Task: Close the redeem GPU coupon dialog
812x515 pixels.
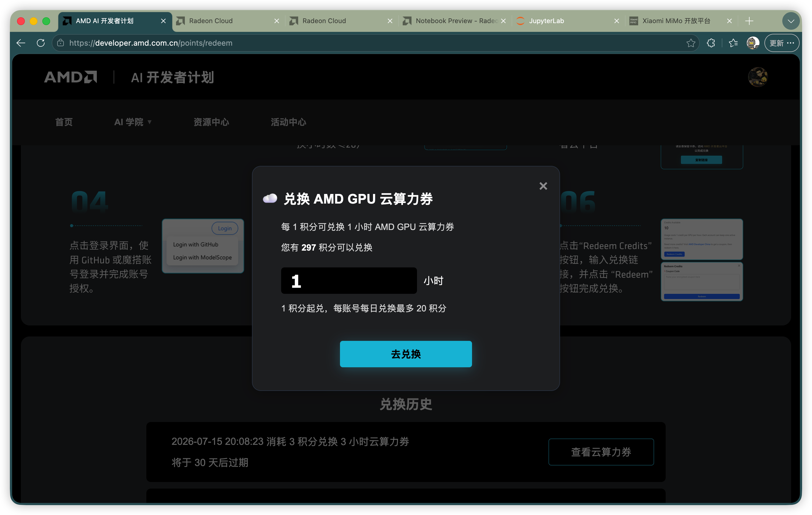Action: (543, 186)
